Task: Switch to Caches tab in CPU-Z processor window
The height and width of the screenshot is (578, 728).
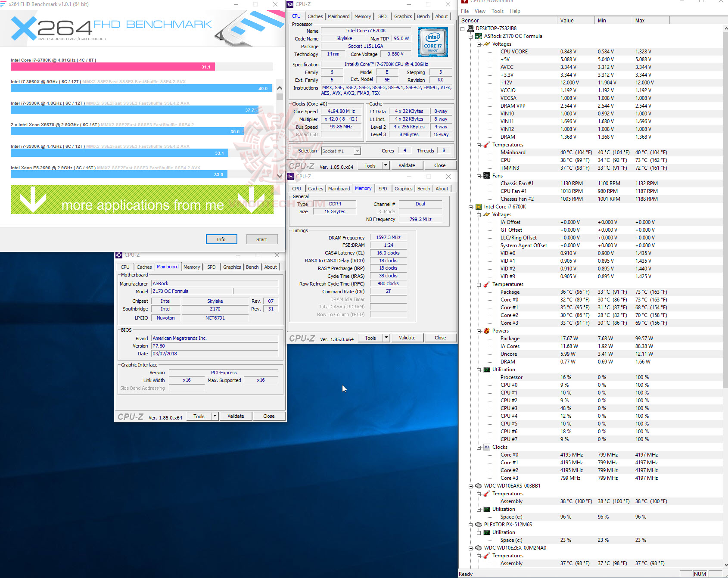Action: (x=315, y=16)
